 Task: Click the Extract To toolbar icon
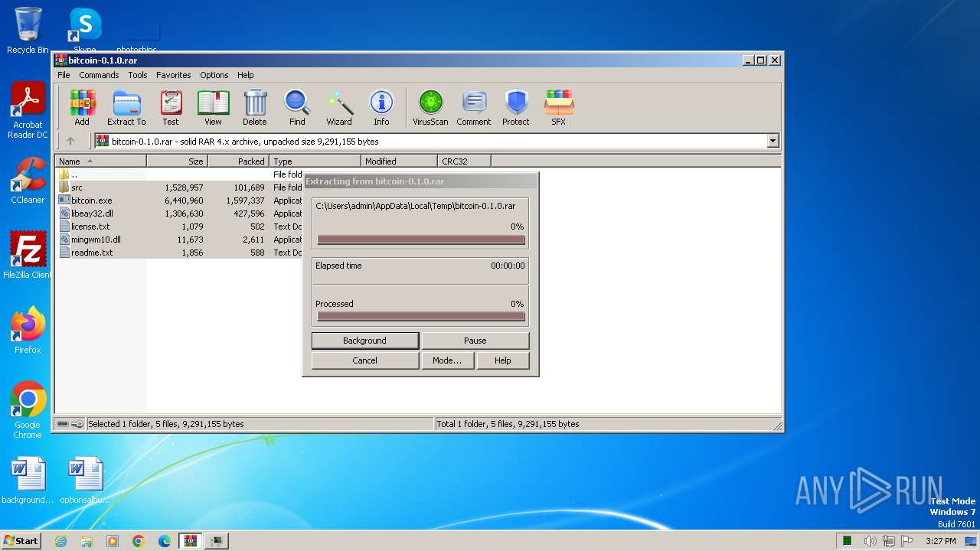click(126, 107)
